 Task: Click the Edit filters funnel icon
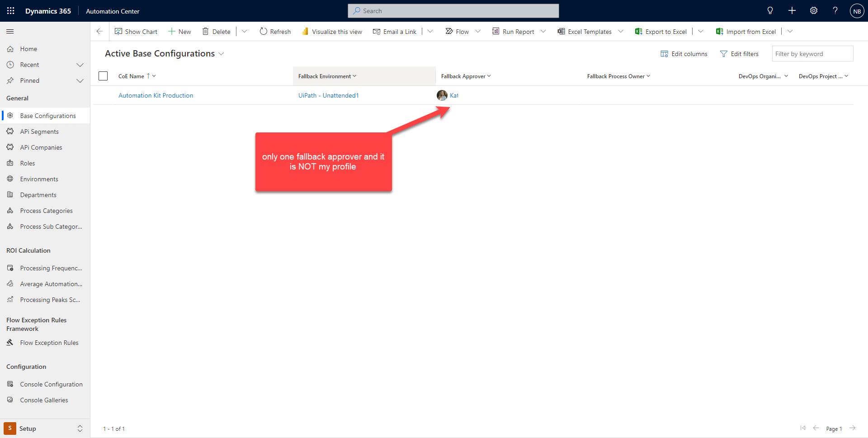coord(724,53)
